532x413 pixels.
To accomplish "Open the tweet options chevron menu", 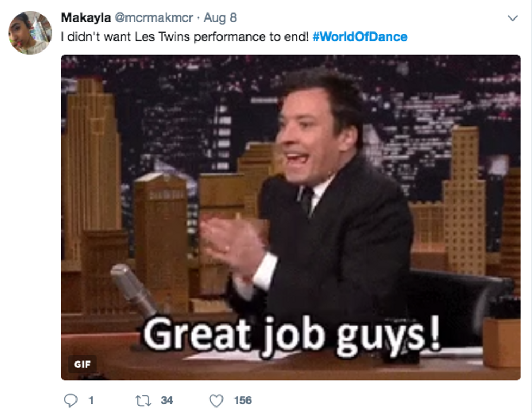I will tap(512, 17).
